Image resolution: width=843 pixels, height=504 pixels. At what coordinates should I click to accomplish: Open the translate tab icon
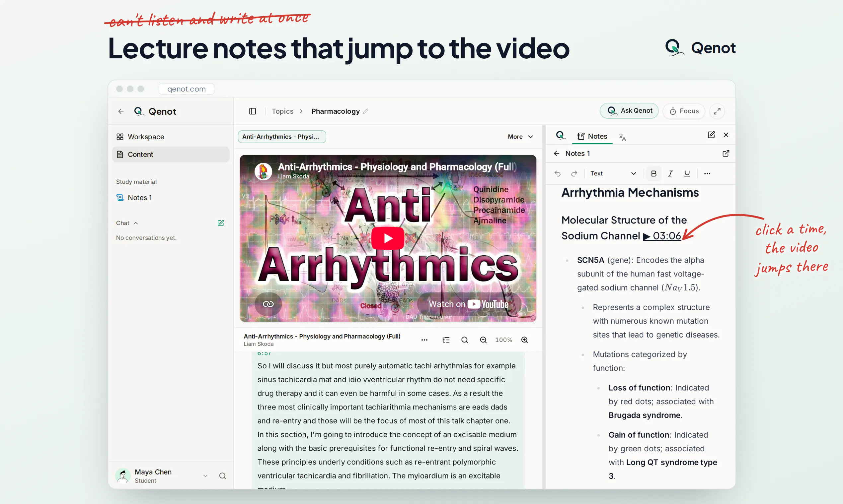[x=622, y=137]
